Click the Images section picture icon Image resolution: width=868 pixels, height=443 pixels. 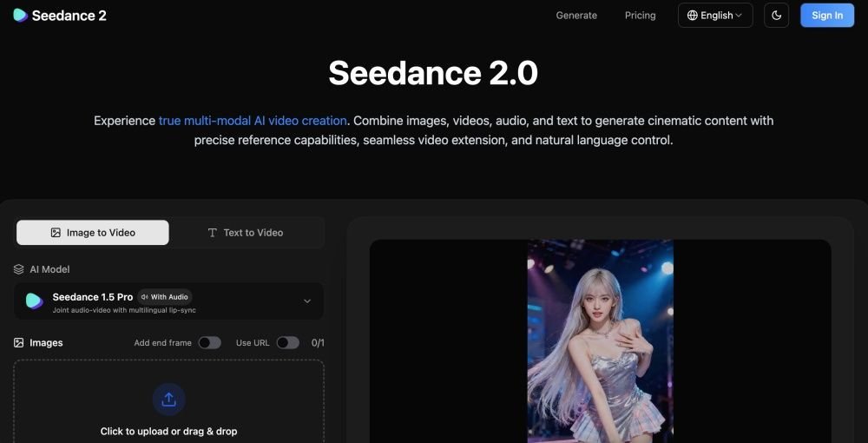[19, 343]
